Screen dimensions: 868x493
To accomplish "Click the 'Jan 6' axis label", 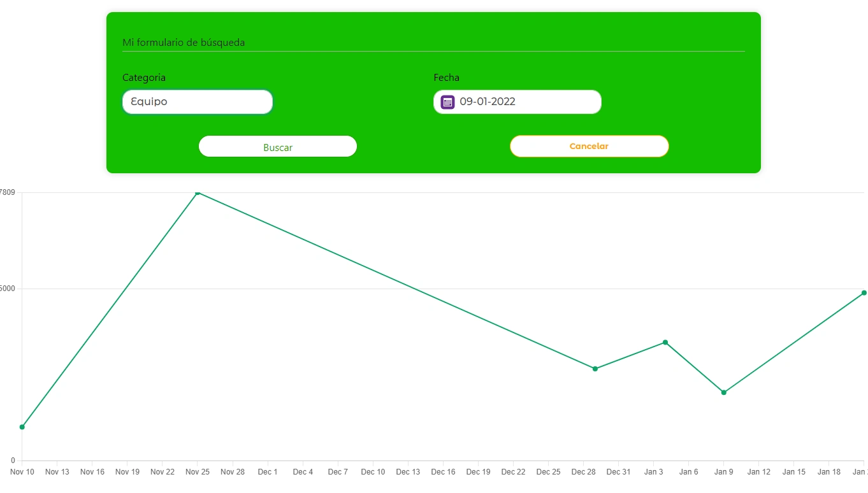I will [688, 472].
